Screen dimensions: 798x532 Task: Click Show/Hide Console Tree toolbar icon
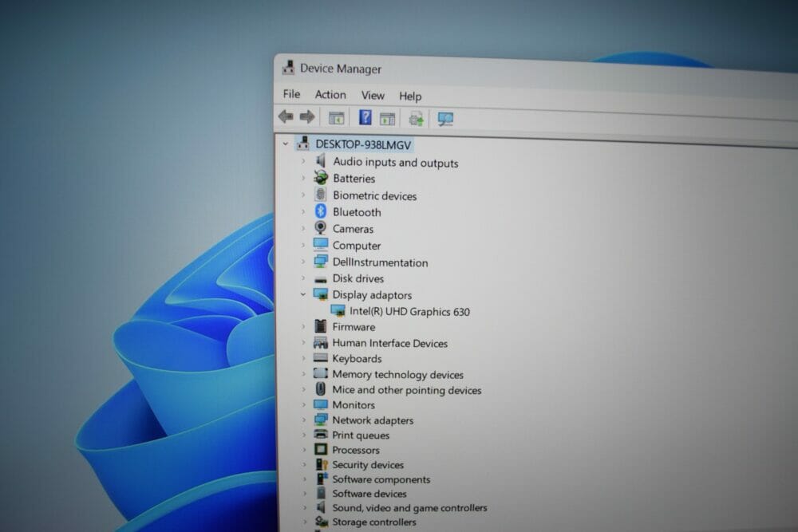(337, 118)
